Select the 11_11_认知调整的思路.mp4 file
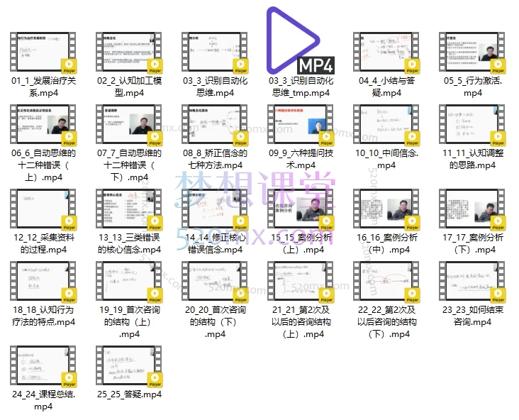519x420 pixels. 472,126
